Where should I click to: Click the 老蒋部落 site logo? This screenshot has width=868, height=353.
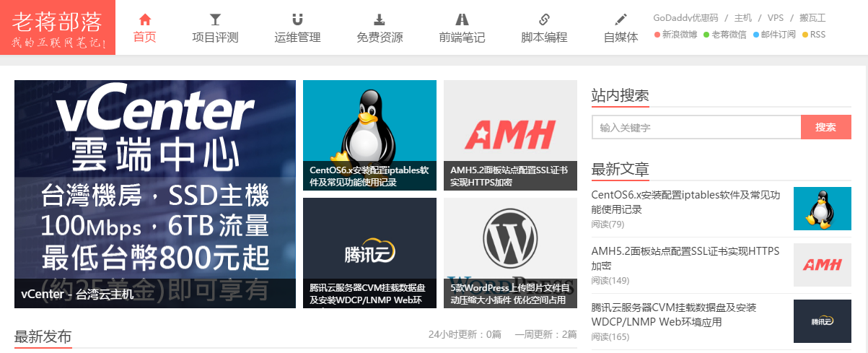(x=58, y=27)
